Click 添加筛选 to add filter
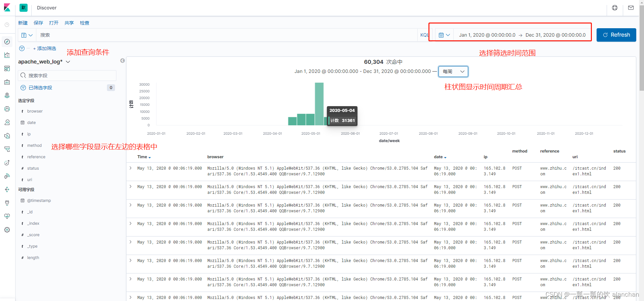Viewport: 644px width, 301px height. [45, 48]
